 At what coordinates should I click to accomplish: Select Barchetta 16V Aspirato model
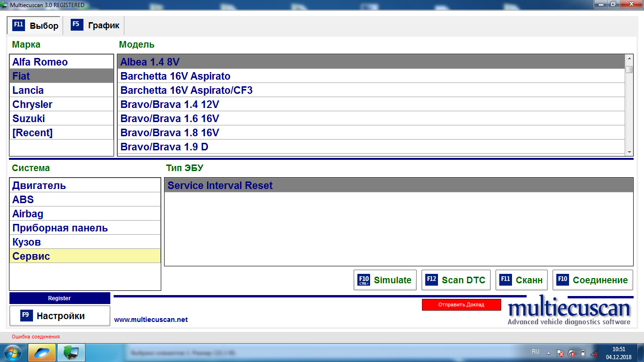point(372,76)
